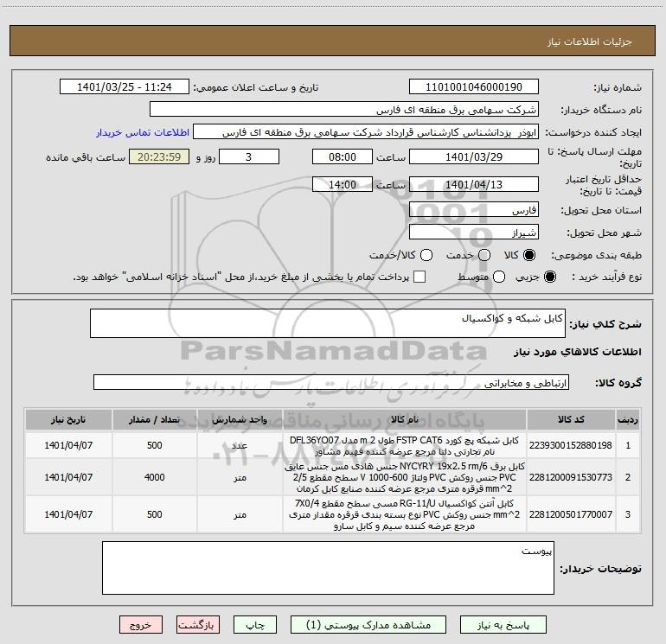Click the unit cell عدد in row 1
Image resolution: width=666 pixels, height=644 pixels.
coord(240,445)
